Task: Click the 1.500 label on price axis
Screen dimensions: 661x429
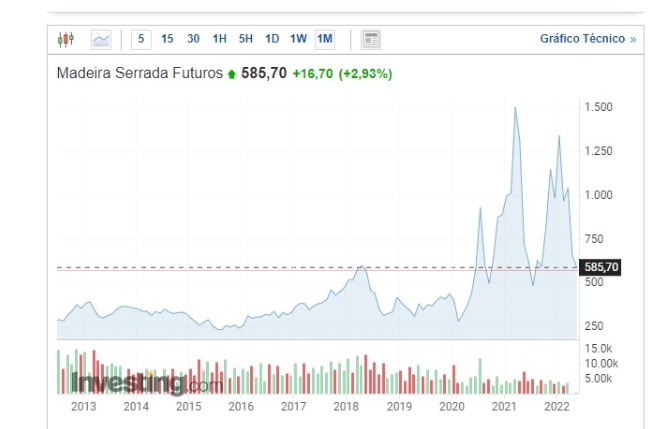Action: [598, 107]
